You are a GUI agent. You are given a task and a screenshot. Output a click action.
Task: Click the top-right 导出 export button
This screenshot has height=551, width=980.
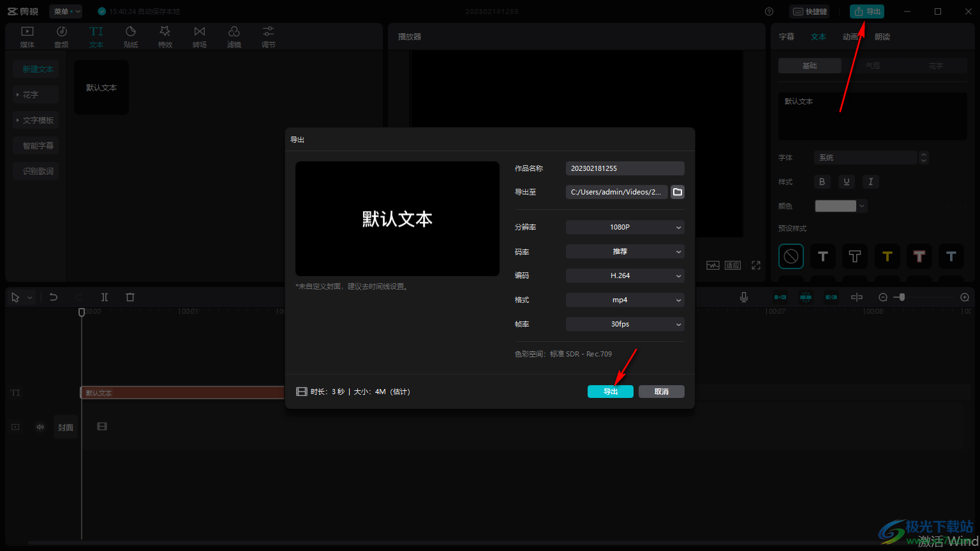click(x=867, y=11)
